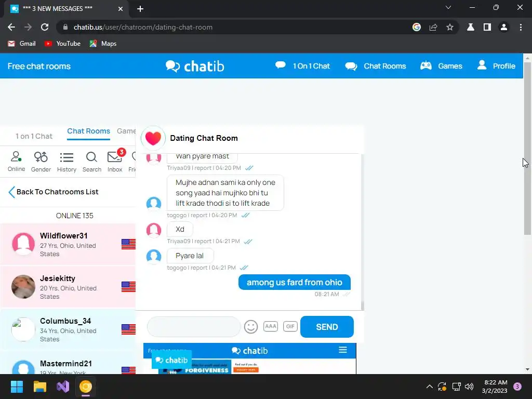Screen dimensions: 532x399
Task: Reload the page
Action: [45, 27]
